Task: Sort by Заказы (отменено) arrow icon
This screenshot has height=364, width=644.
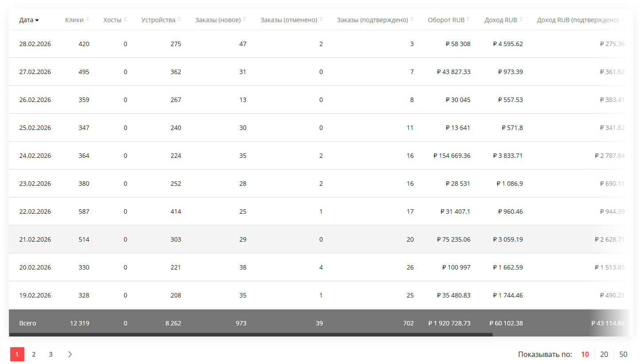Action: coord(321,20)
